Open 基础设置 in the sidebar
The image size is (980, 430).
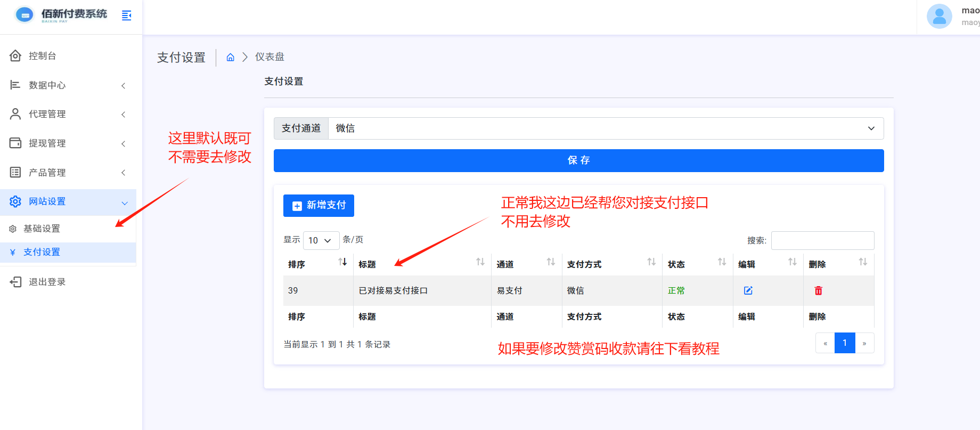tap(42, 229)
